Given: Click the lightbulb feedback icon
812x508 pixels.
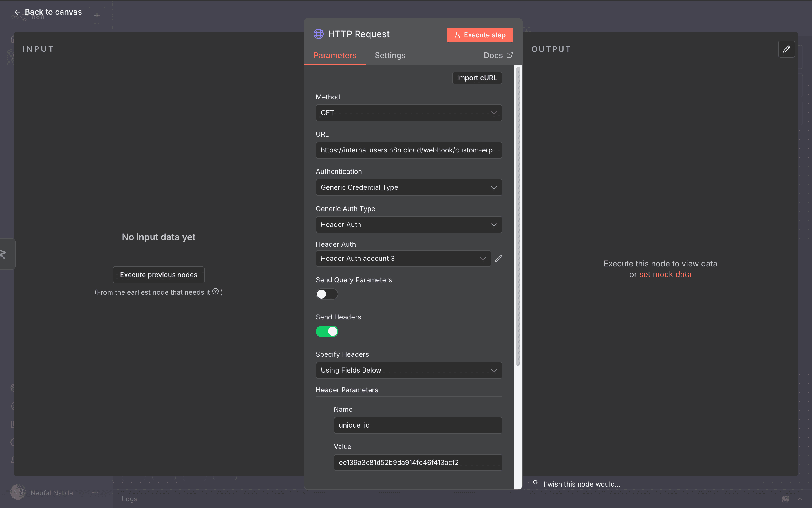Looking at the screenshot, I should tap(535, 483).
